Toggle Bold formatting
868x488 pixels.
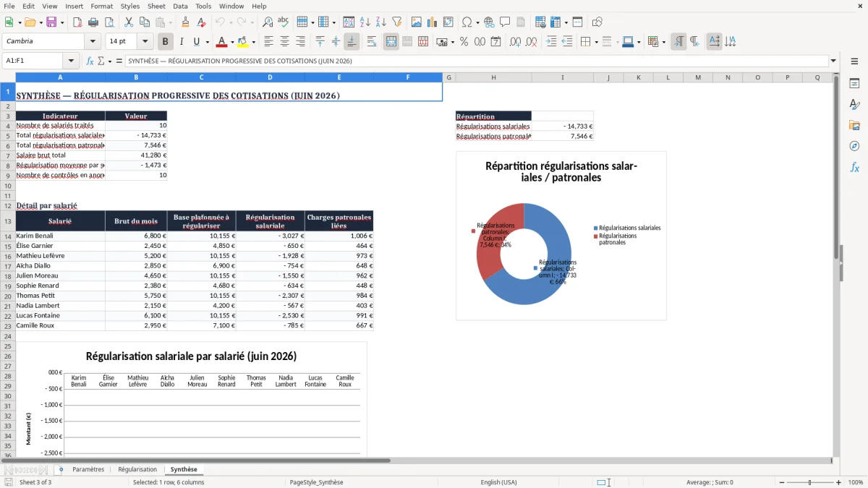[166, 42]
